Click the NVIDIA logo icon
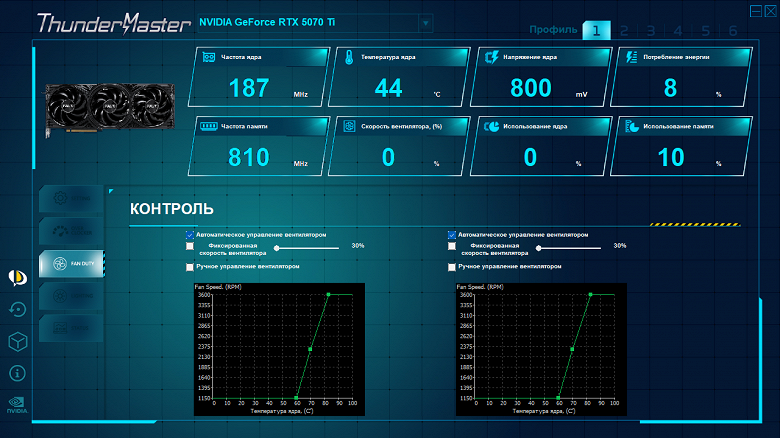The image size is (780, 438). tap(17, 405)
